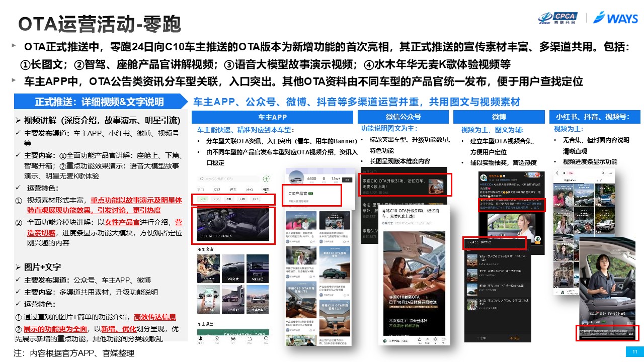Click the C10 OTA poster image in the article

(414, 283)
